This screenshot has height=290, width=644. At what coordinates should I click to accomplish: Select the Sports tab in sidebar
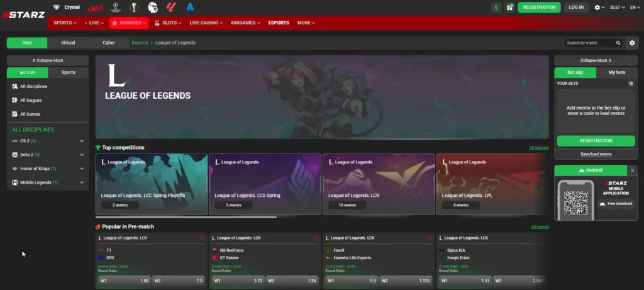(x=68, y=73)
